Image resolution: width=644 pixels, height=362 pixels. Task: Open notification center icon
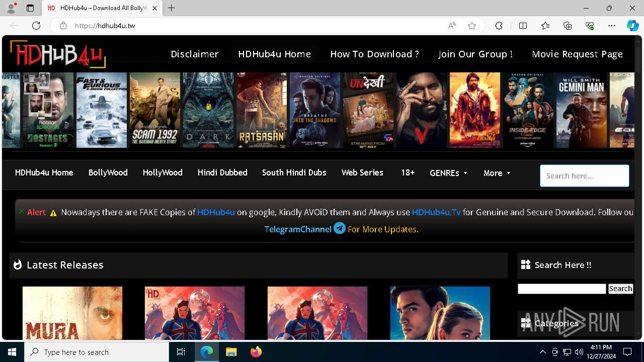tap(627, 352)
